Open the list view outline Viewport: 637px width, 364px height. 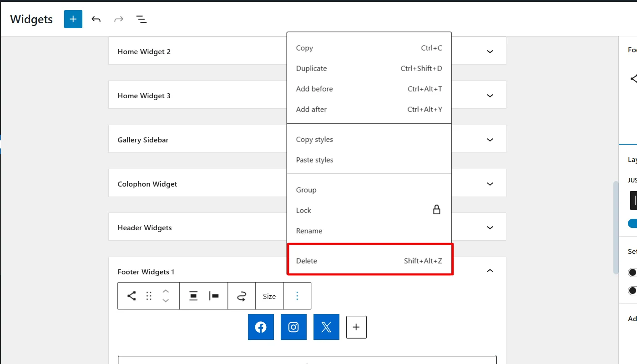point(142,19)
